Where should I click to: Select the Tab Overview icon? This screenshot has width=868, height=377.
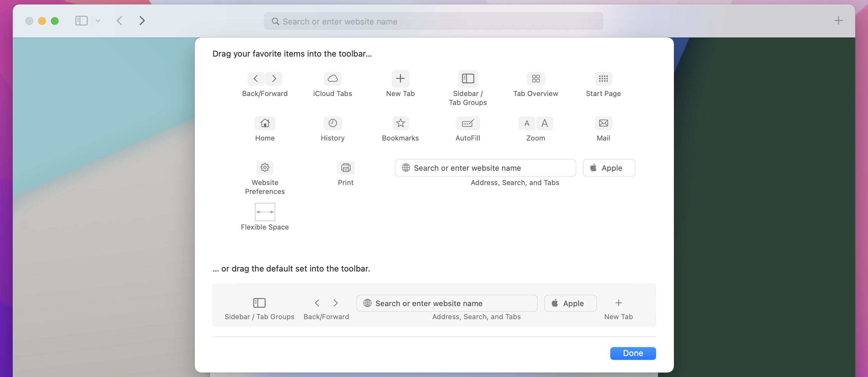click(535, 78)
